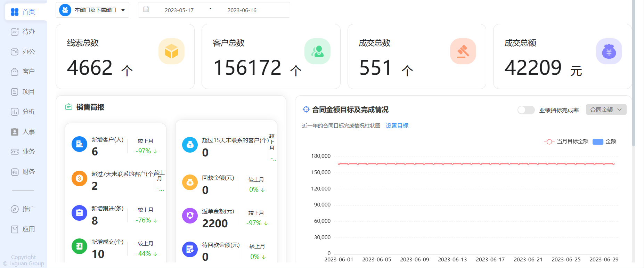This screenshot has height=268, width=644.
Task: Click the 设置目标 link
Action: coord(397,125)
